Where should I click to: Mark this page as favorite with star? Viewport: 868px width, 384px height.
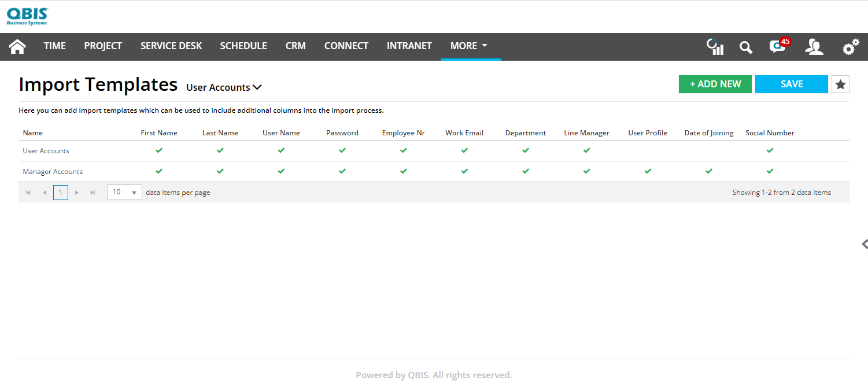[x=840, y=84]
